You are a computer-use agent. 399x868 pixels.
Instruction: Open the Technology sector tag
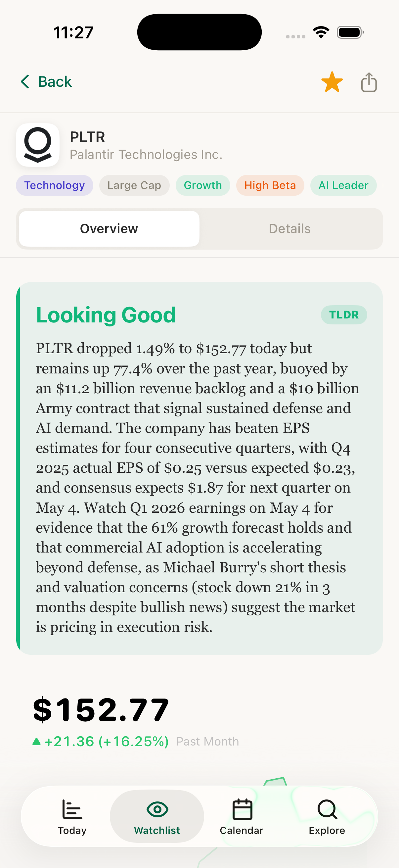tap(54, 185)
